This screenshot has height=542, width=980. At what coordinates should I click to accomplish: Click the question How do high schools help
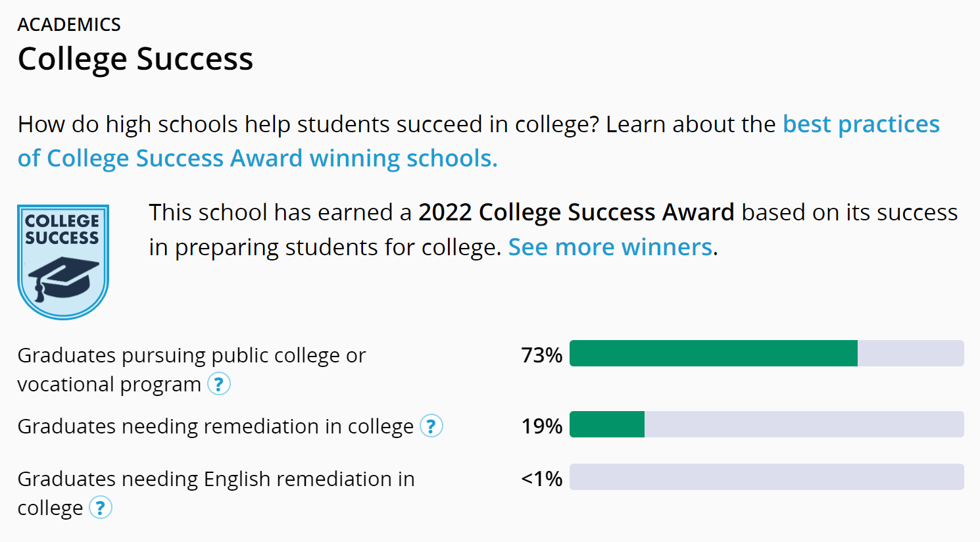click(308, 124)
